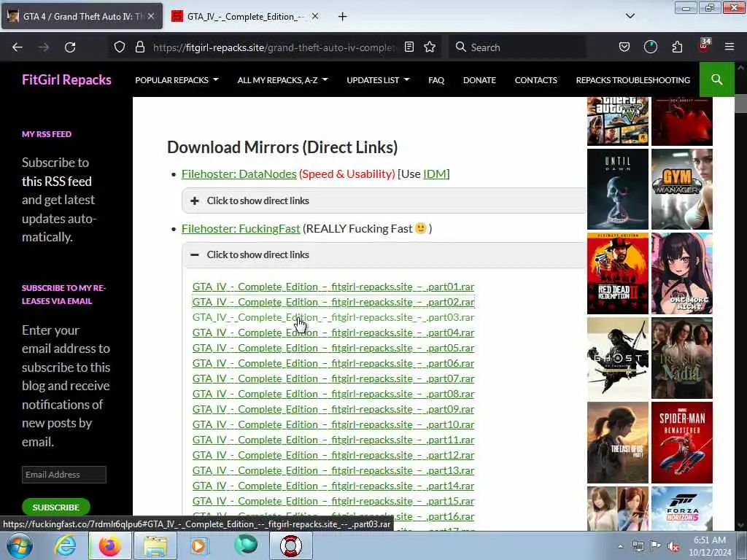Collapse FuckingFast Click to show direct links
This screenshot has height=560, width=747.
[x=384, y=254]
